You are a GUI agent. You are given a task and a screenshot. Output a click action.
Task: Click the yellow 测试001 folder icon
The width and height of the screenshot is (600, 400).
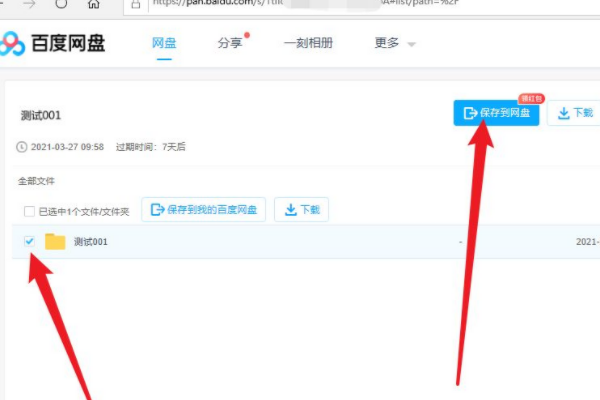pos(55,241)
